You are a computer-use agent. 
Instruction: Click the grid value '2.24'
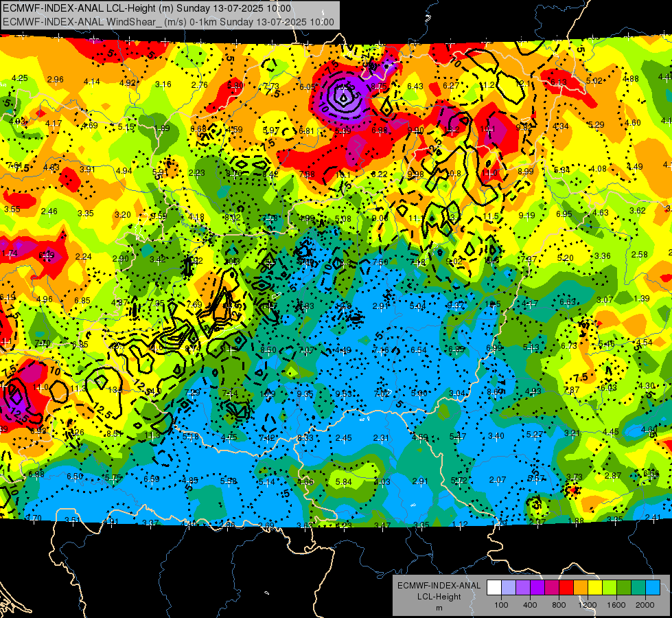[x=84, y=256]
